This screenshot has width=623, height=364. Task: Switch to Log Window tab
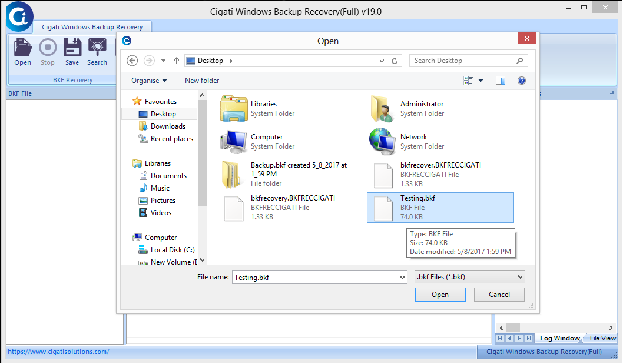pyautogui.click(x=559, y=338)
